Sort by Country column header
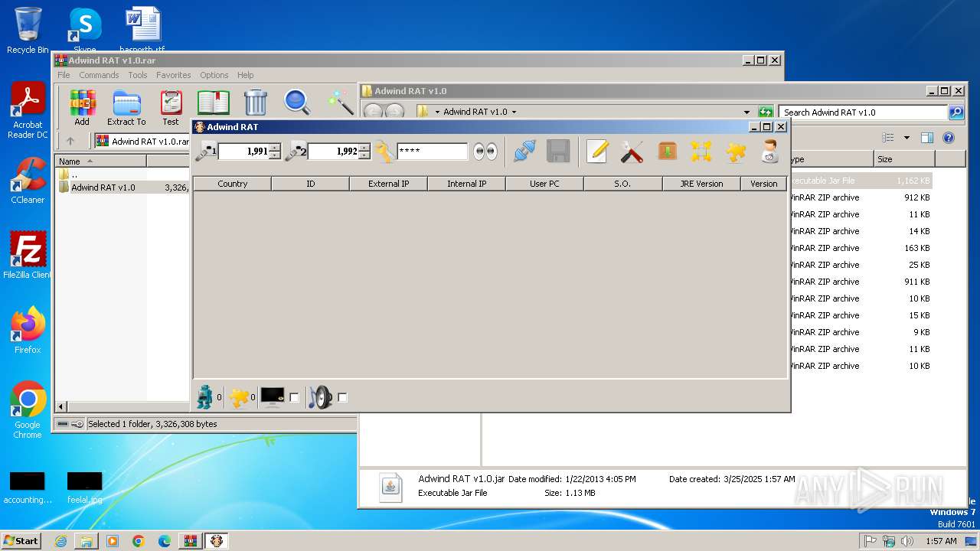The image size is (980, 551). pyautogui.click(x=232, y=184)
